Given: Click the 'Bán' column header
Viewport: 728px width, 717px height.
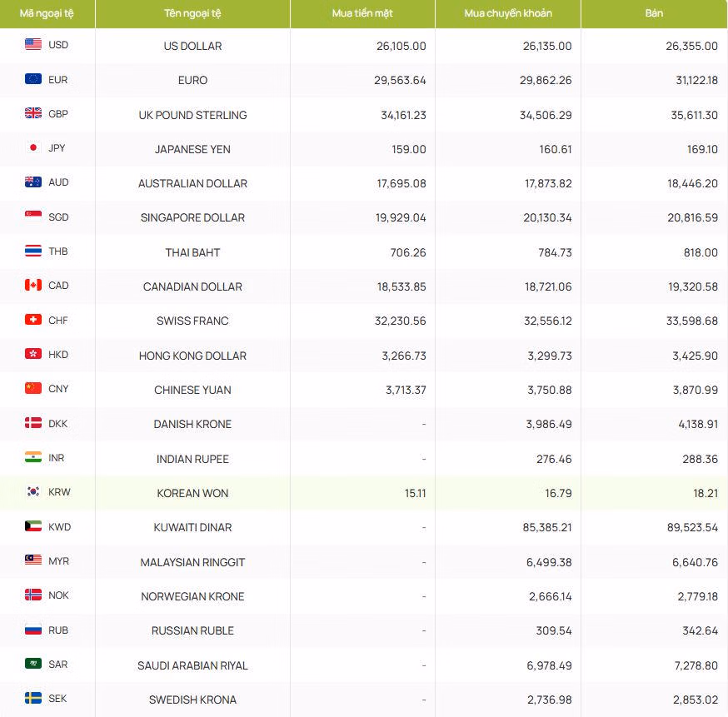Looking at the screenshot, I should pos(654,13).
